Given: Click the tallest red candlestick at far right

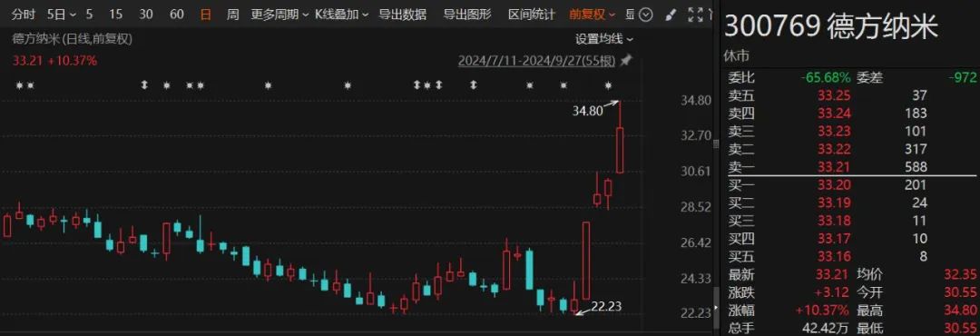Looking at the screenshot, I should tap(620, 150).
